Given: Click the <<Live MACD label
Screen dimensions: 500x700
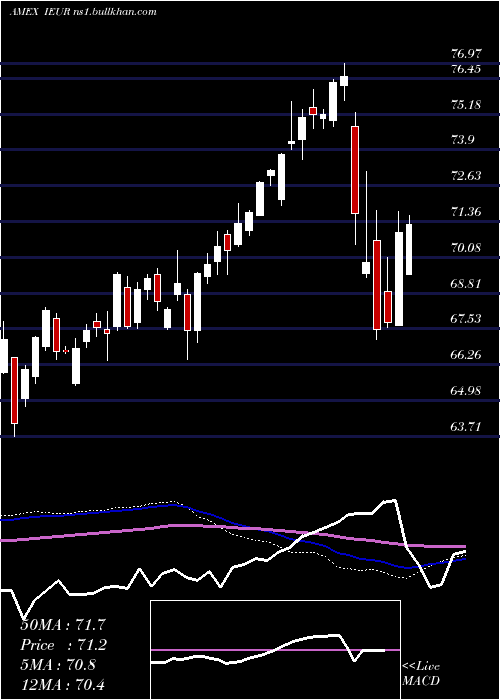Looking at the screenshot, I should point(421,674).
